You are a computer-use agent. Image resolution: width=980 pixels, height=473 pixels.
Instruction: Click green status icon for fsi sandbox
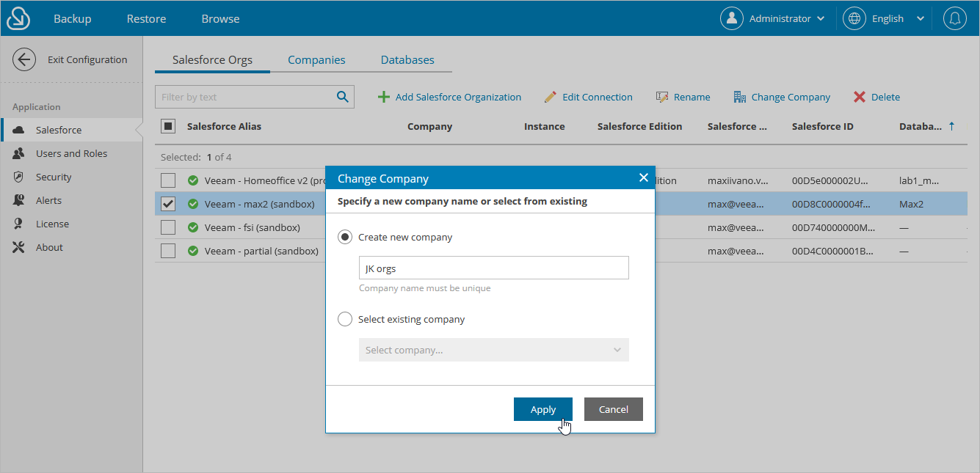click(193, 227)
